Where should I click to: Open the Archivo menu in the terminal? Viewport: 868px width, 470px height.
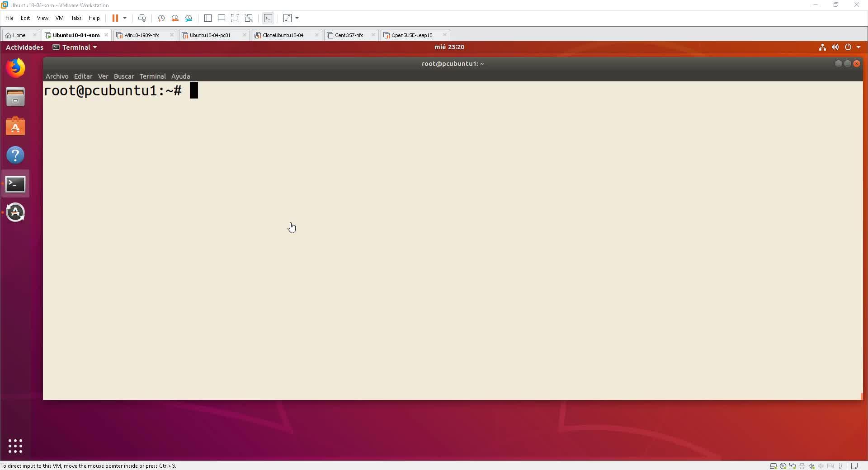tap(57, 76)
